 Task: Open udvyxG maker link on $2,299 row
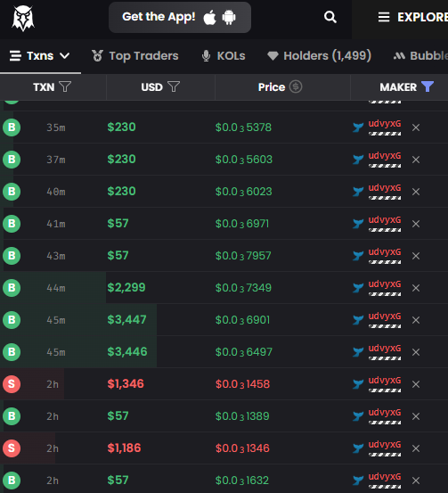(x=385, y=284)
